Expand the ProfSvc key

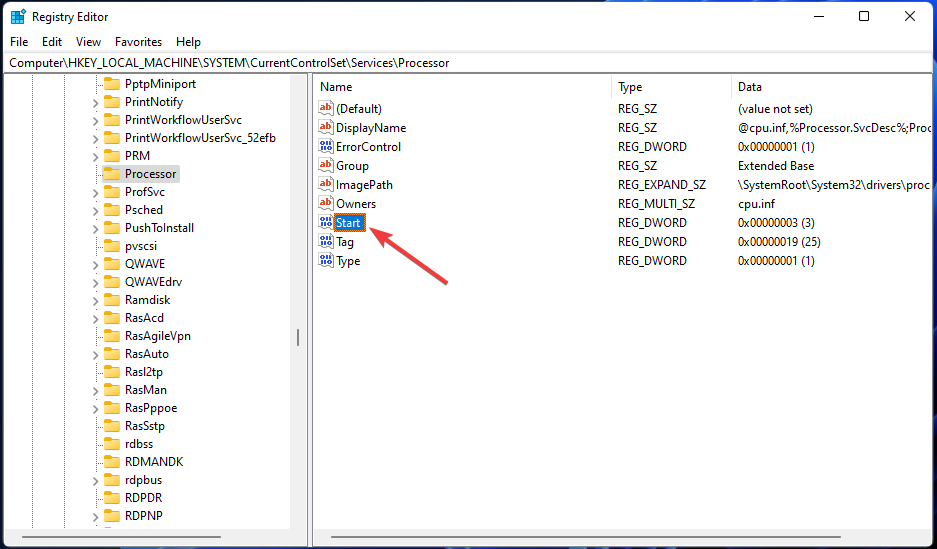pyautogui.click(x=96, y=192)
